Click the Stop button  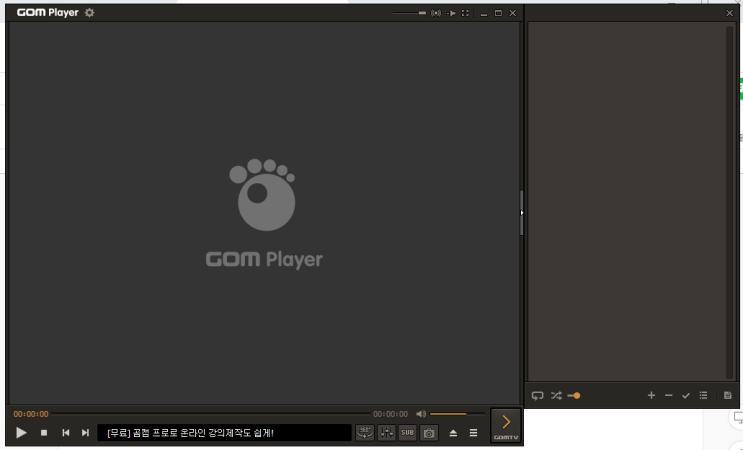point(44,432)
